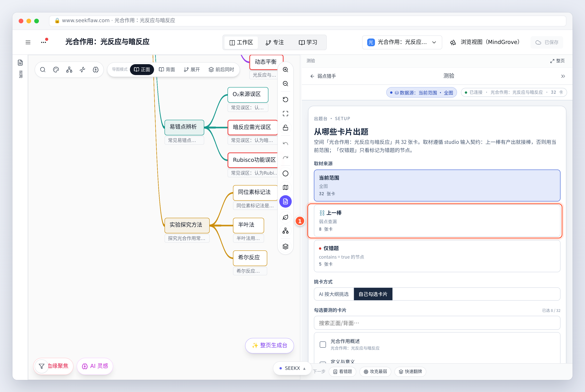The image size is (585, 392).
Task: Click the layers stack icon
Action: (x=285, y=247)
